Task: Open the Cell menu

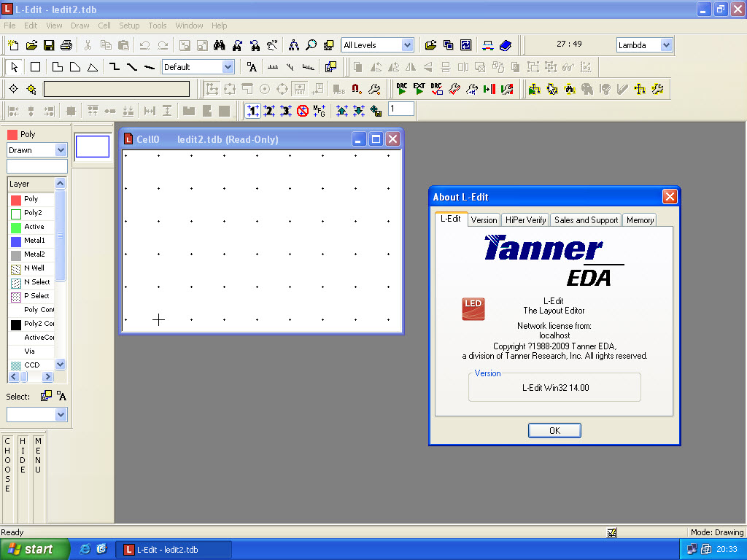Action: coord(104,26)
